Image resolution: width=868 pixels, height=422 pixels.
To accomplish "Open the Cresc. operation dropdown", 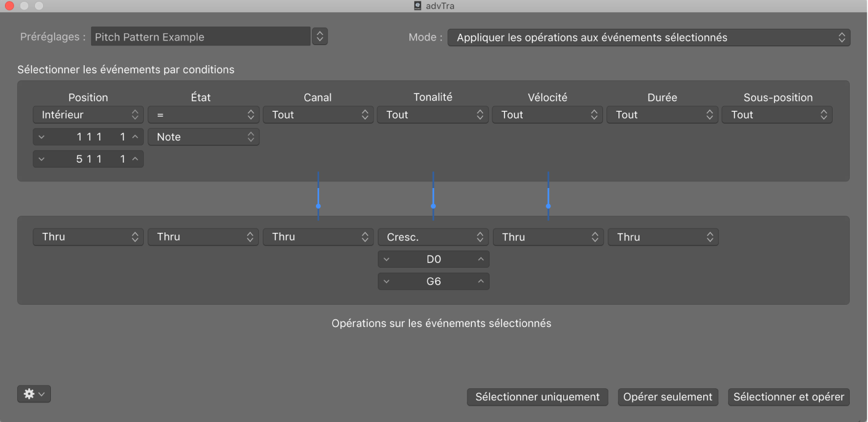I will [x=433, y=237].
